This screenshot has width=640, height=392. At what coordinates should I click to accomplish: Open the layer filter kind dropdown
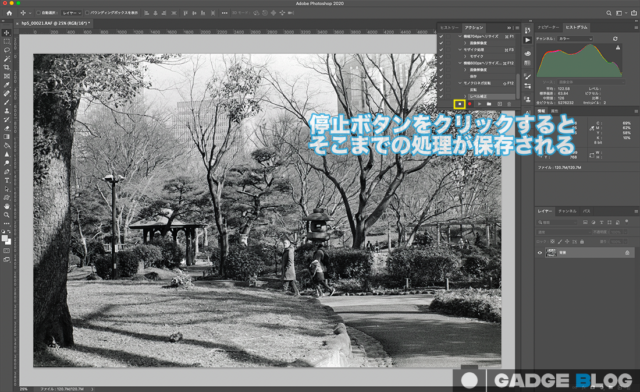point(558,222)
